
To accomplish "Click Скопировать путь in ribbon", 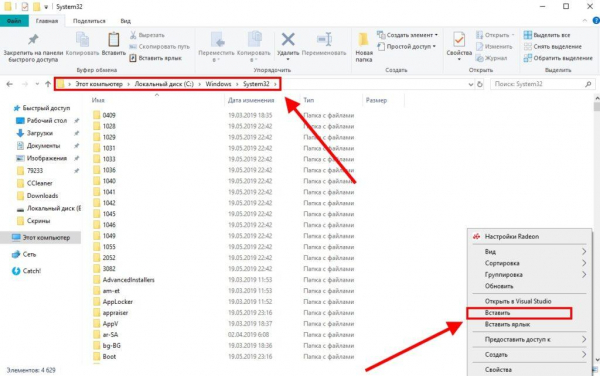I will [159, 47].
